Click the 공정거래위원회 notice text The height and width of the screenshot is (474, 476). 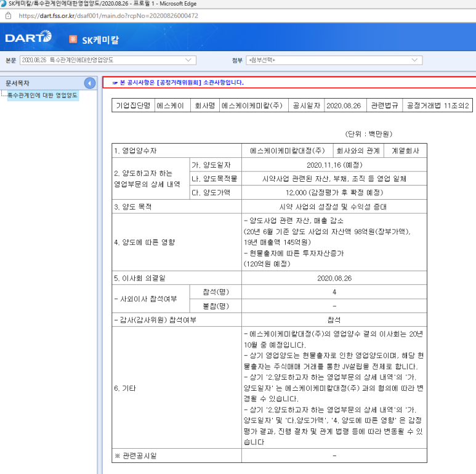coord(182,83)
